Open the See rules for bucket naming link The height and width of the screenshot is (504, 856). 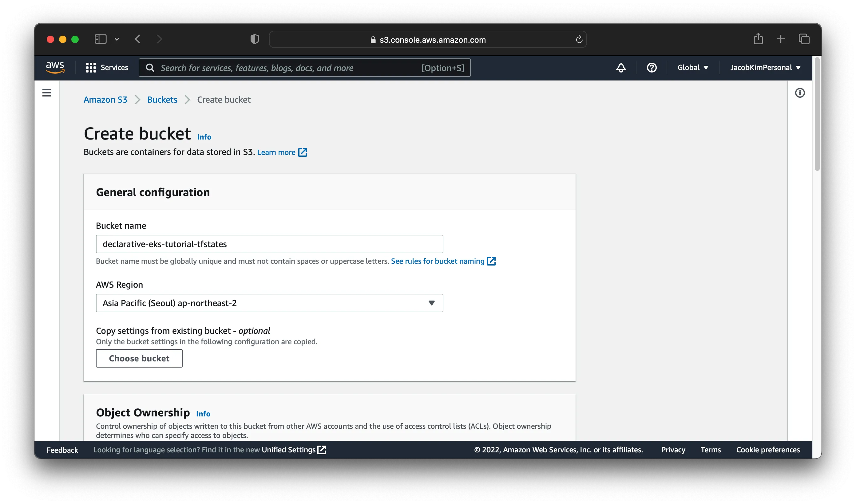coord(438,261)
